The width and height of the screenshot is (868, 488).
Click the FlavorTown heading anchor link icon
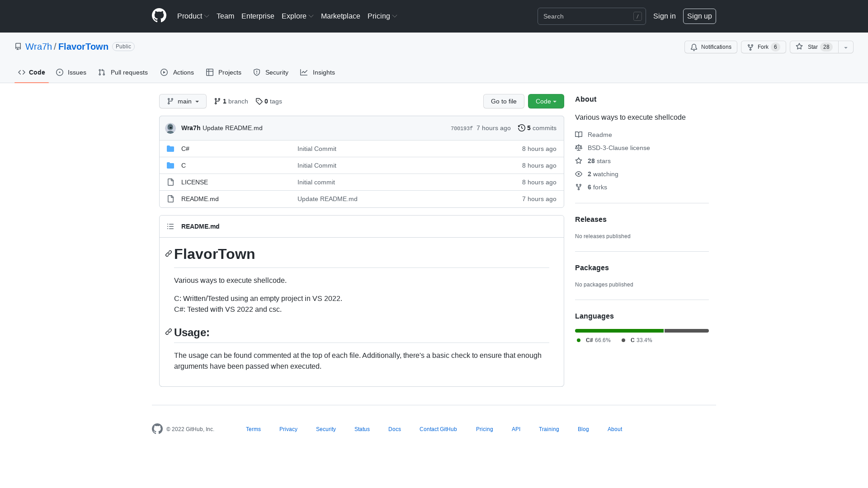169,254
